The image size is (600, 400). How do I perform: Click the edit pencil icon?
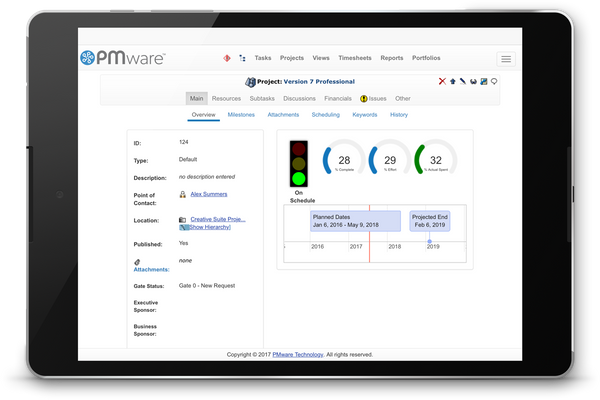[x=463, y=81]
